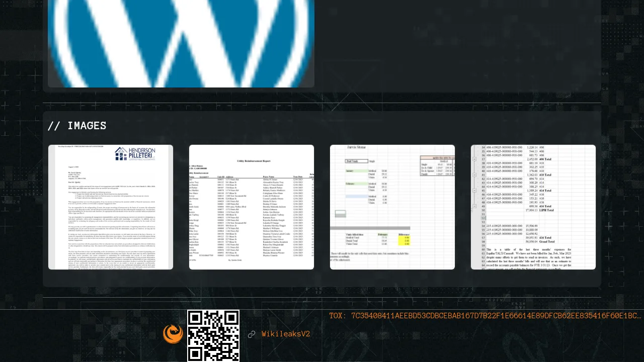This screenshot has height=362, width=644.
Task: Click the green highlighted January cell
Action: [356, 171]
